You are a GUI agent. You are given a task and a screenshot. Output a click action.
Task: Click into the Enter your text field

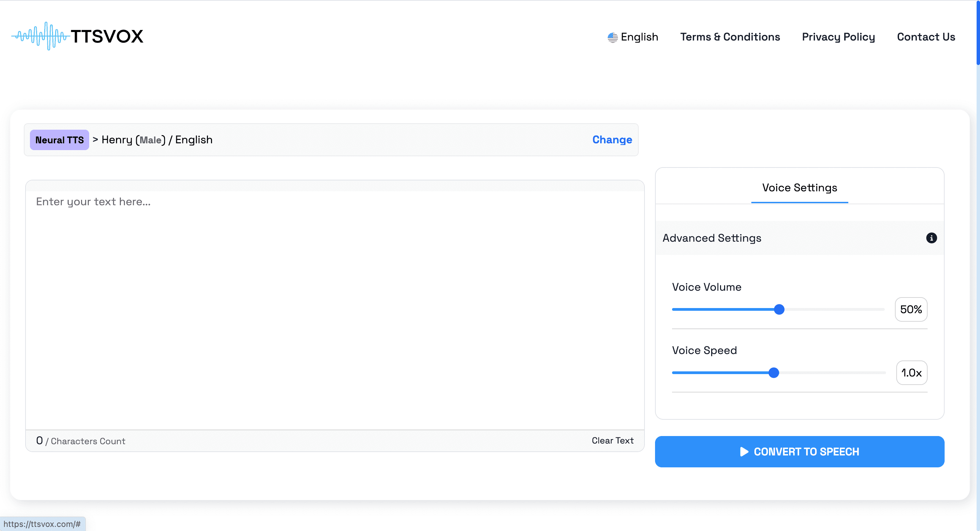(x=335, y=305)
